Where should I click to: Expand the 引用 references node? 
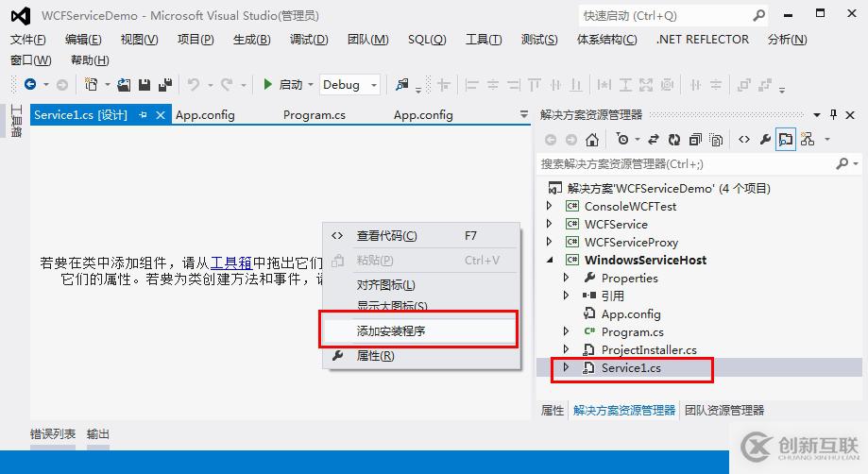[x=566, y=296]
